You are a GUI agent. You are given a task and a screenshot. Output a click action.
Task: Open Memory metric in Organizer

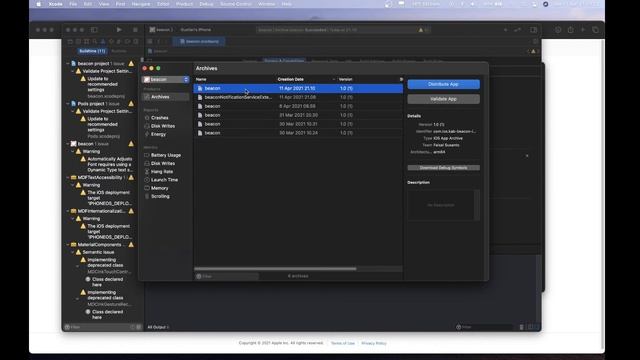(x=159, y=188)
